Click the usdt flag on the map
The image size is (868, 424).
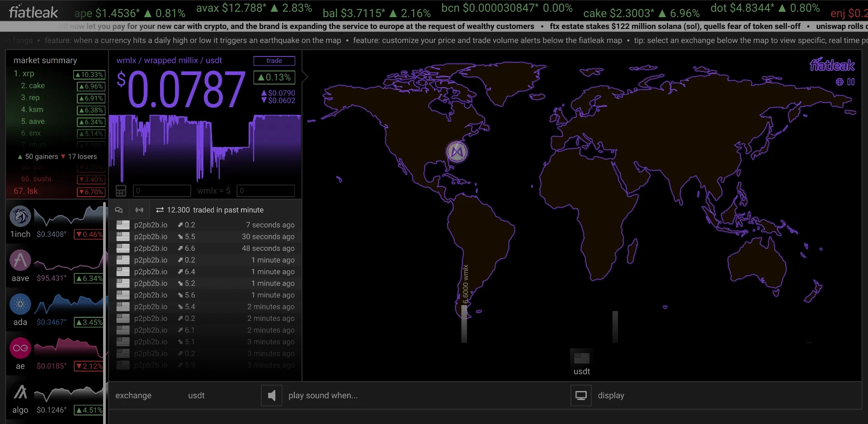click(x=582, y=358)
